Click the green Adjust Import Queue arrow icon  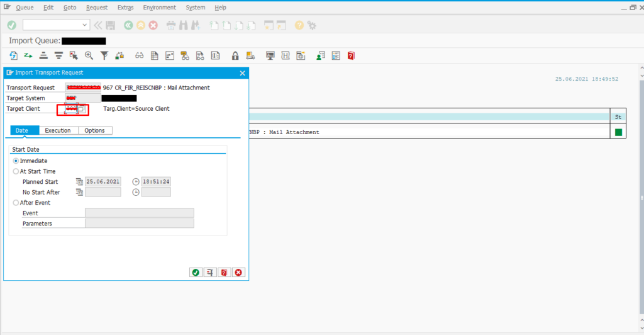click(x=28, y=55)
